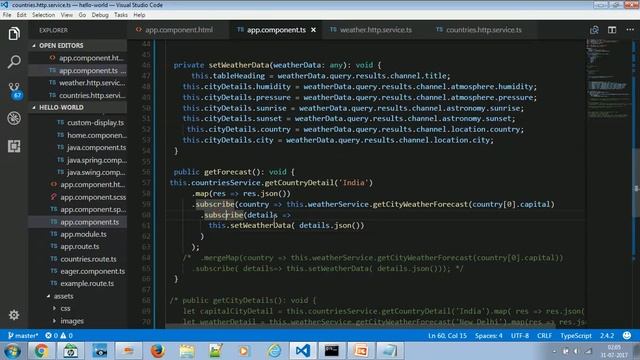Image resolution: width=640 pixels, height=360 pixels.
Task: Change indentation via Spaces: 4
Action: pyautogui.click(x=489, y=336)
